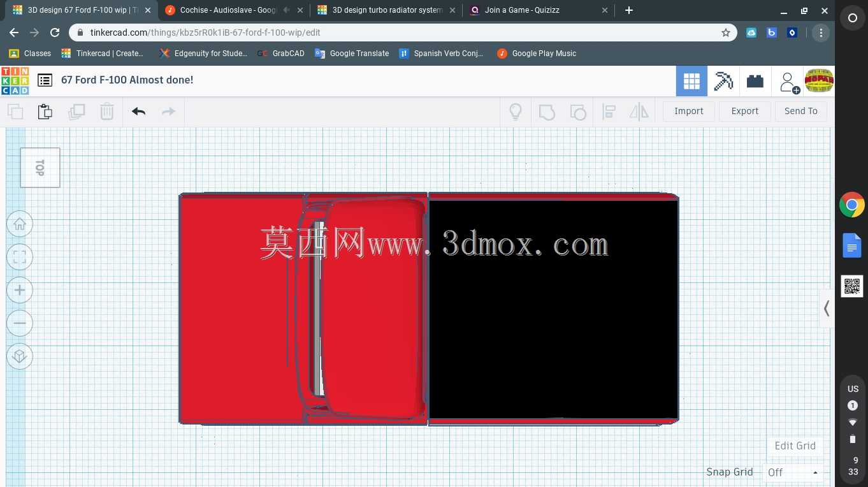This screenshot has width=868, height=487.
Task: Click the Fit all in view icon
Action: click(20, 257)
